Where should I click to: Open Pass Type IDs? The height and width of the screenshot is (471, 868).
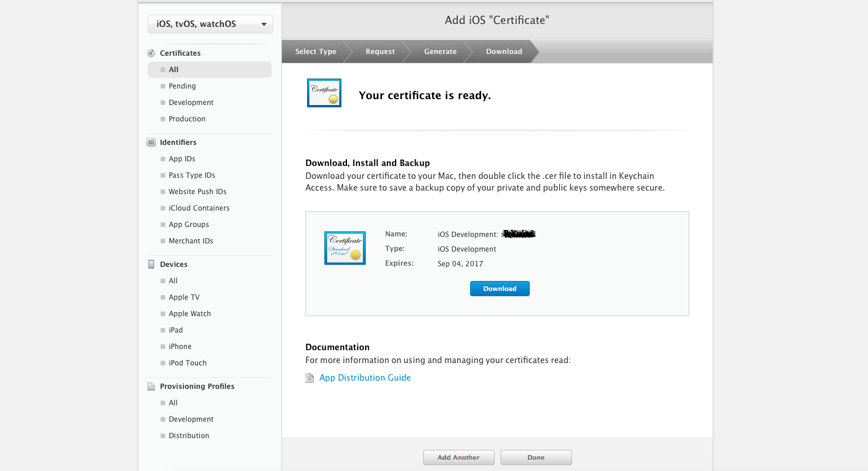(x=192, y=175)
